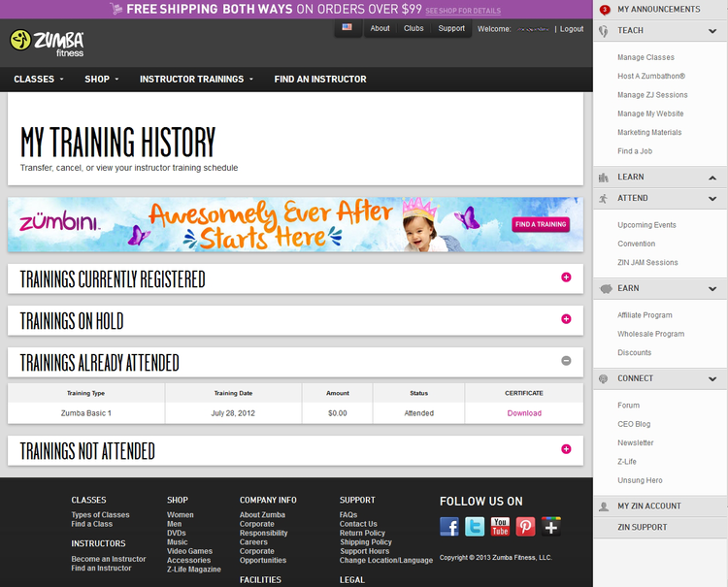Open the Facebook social icon
Screen dimensions: 728x587
point(449,527)
